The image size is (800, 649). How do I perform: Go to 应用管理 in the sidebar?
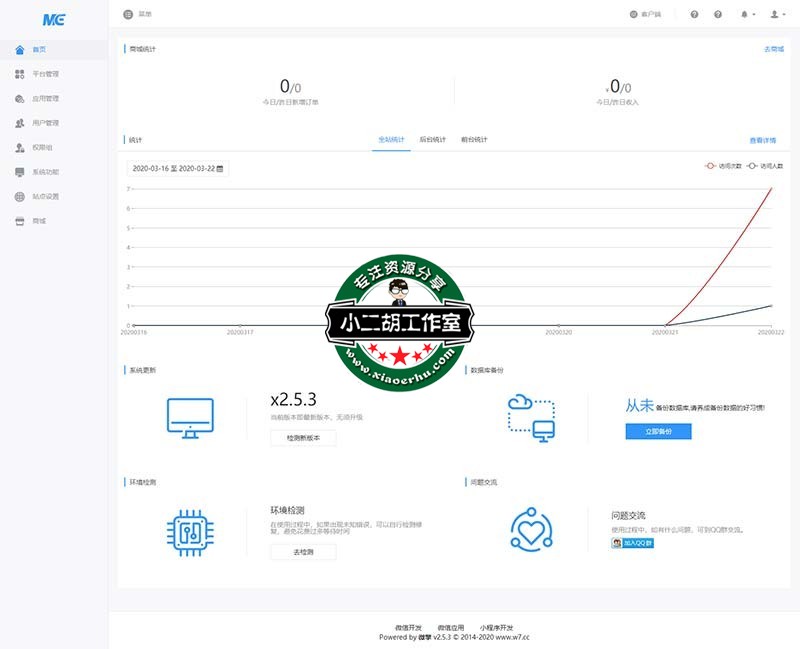click(x=45, y=99)
